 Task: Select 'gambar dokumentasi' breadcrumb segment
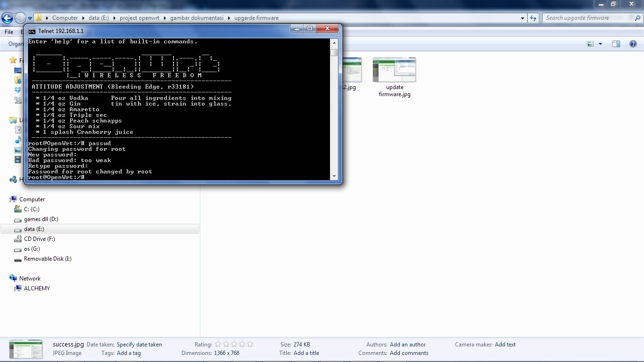tap(197, 18)
